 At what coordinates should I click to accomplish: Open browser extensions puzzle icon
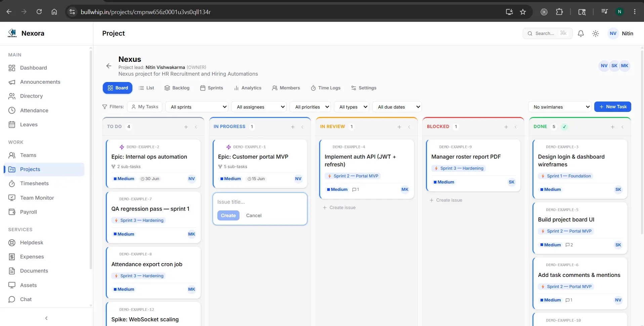[559, 12]
